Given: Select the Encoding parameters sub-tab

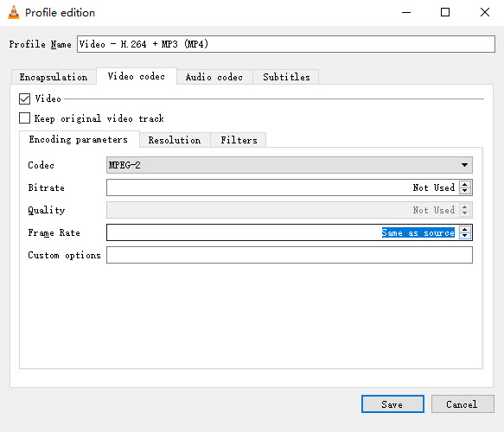Looking at the screenshot, I should click(x=79, y=139).
